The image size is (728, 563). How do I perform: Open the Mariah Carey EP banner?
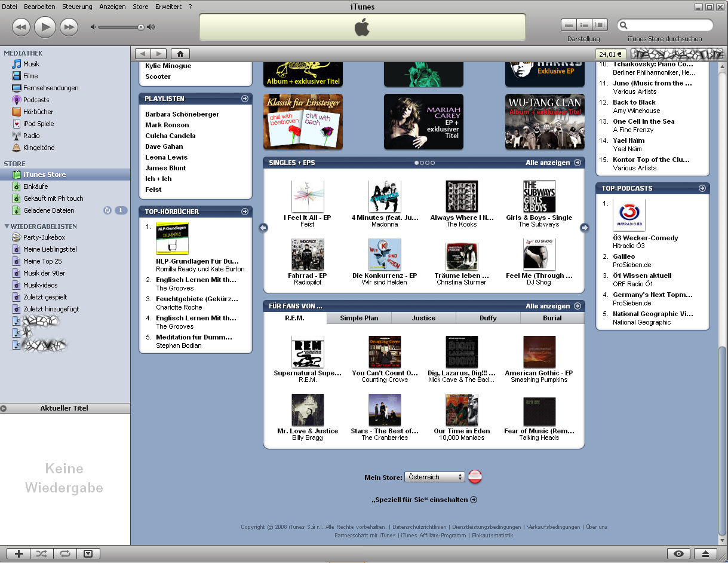(x=423, y=121)
